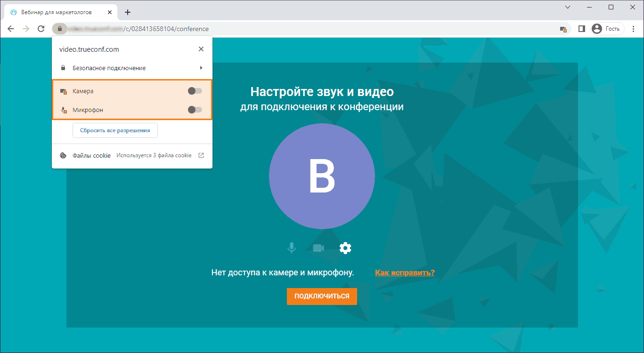Enable the Микрофон permission toggle
644x353 pixels.
coord(195,110)
